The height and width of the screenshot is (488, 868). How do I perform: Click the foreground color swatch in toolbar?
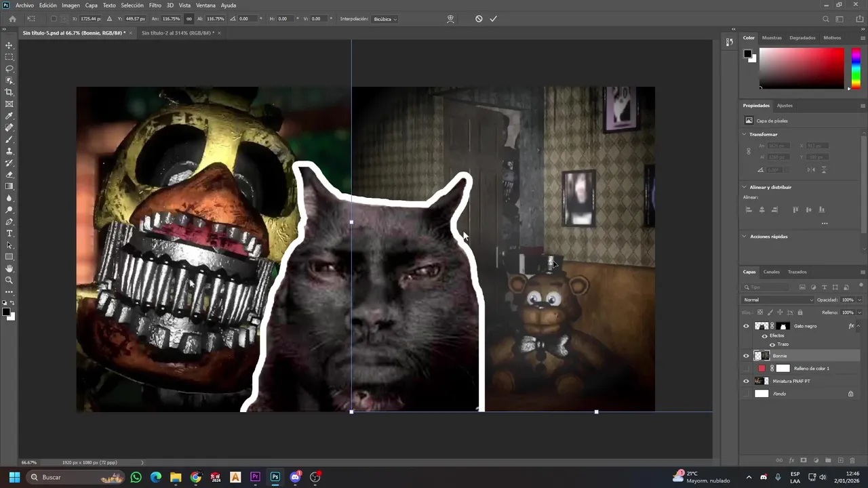(5, 312)
